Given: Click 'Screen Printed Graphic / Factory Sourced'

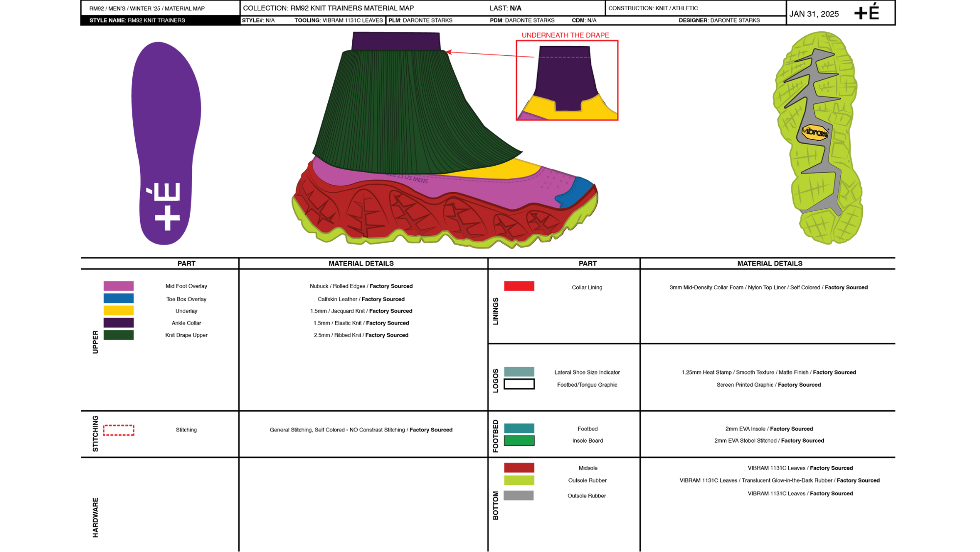Looking at the screenshot, I should coord(768,385).
